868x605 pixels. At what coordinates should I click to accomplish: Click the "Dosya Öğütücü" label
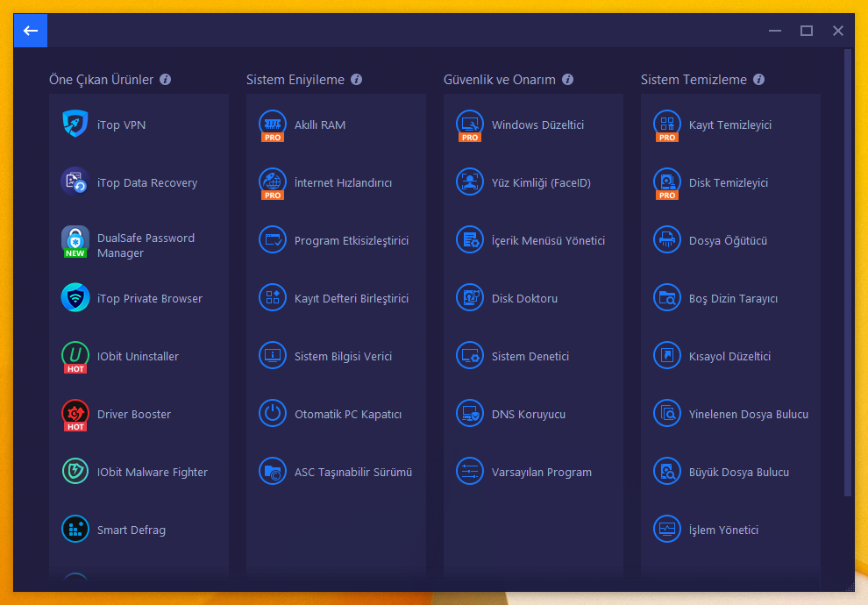[728, 241]
